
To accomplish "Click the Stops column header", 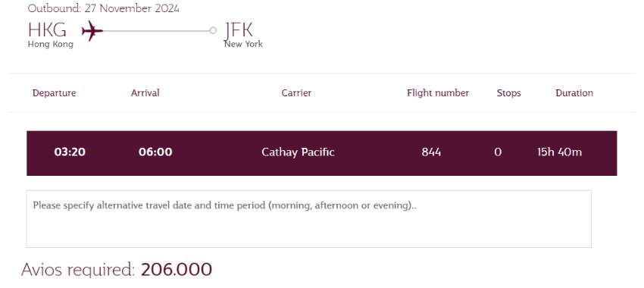I will (x=508, y=93).
